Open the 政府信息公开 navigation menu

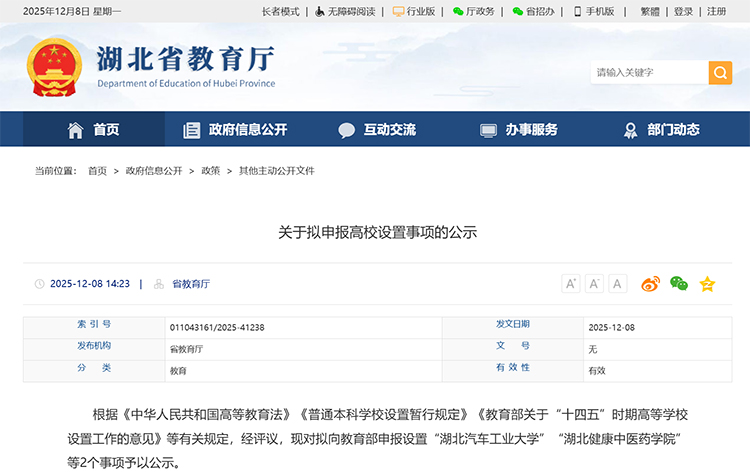[x=235, y=130]
